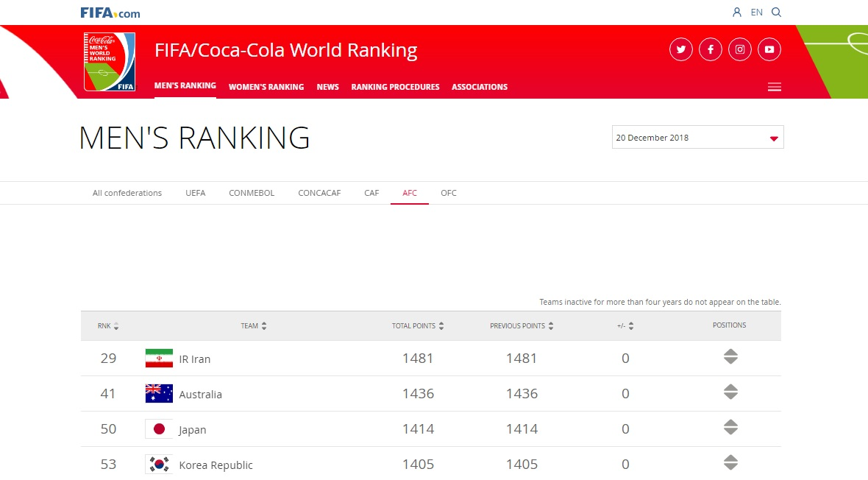Open the Instagram social icon
Viewport: 868px width, 480px height.
click(740, 49)
